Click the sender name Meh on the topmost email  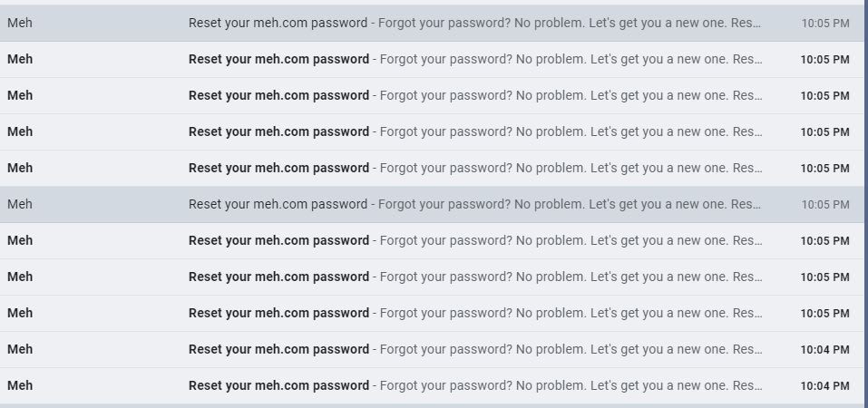pyautogui.click(x=20, y=23)
